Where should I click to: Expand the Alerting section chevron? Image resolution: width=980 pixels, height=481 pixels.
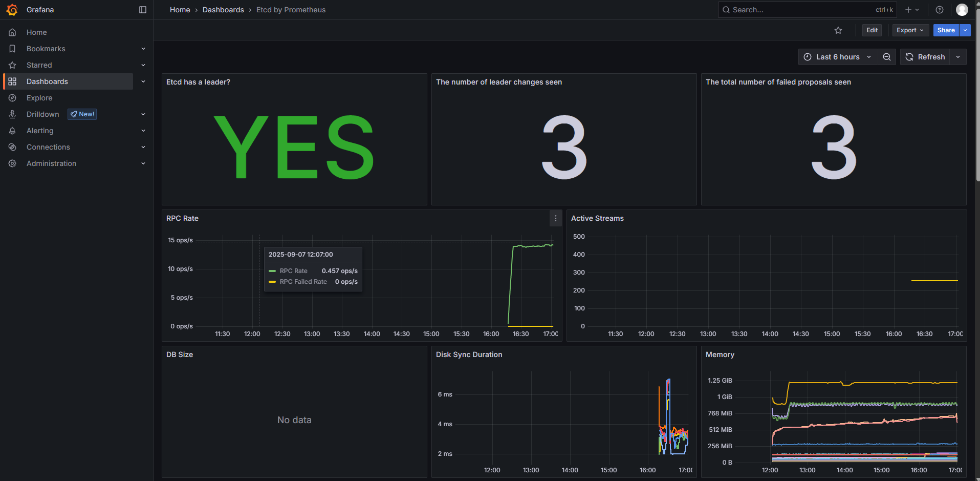pyautogui.click(x=143, y=131)
